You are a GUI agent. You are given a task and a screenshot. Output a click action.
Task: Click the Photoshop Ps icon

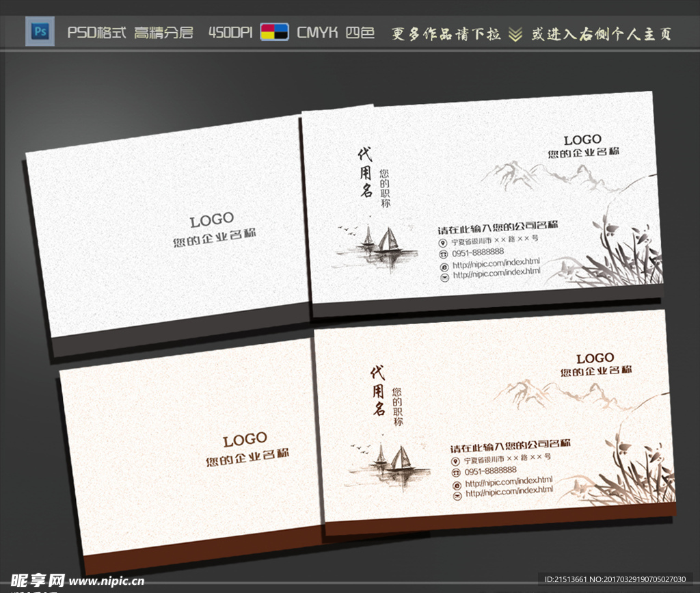(x=40, y=31)
